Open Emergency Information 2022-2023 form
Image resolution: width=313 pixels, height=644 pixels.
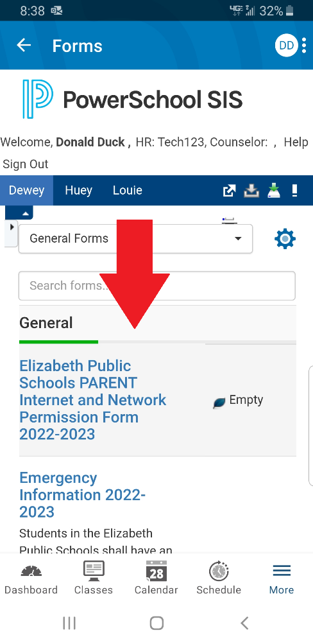[83, 495]
